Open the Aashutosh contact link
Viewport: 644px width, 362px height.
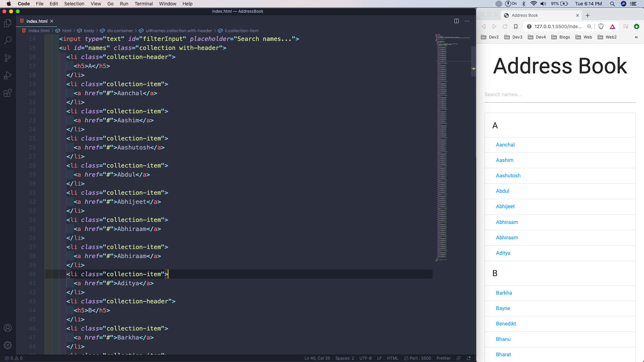pos(508,176)
